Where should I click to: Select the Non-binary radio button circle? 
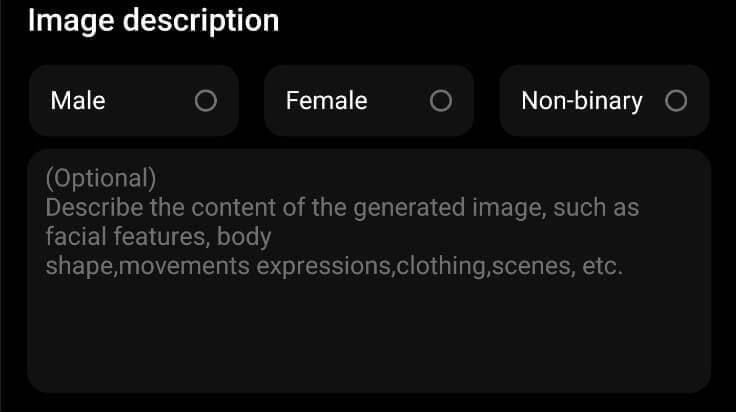click(676, 101)
